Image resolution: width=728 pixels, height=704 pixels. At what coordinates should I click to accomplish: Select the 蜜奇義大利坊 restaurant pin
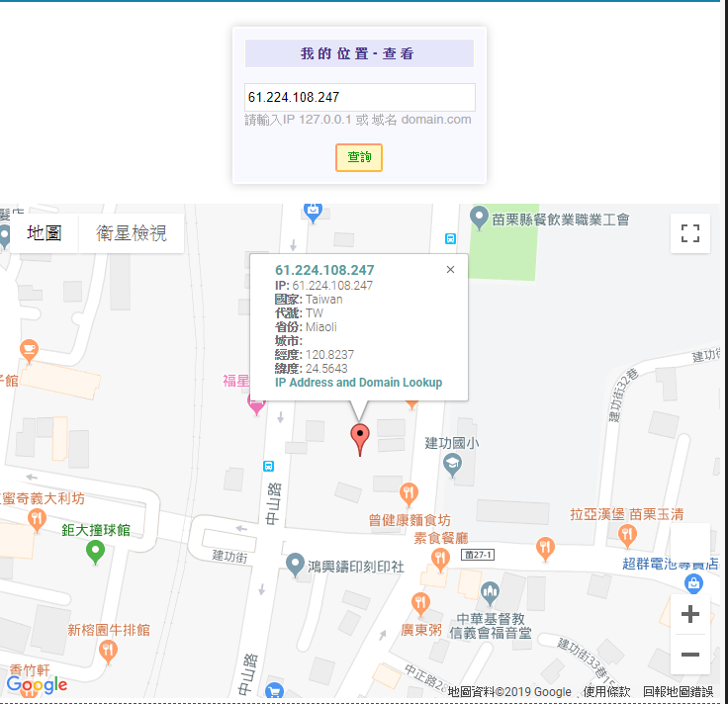(37, 520)
